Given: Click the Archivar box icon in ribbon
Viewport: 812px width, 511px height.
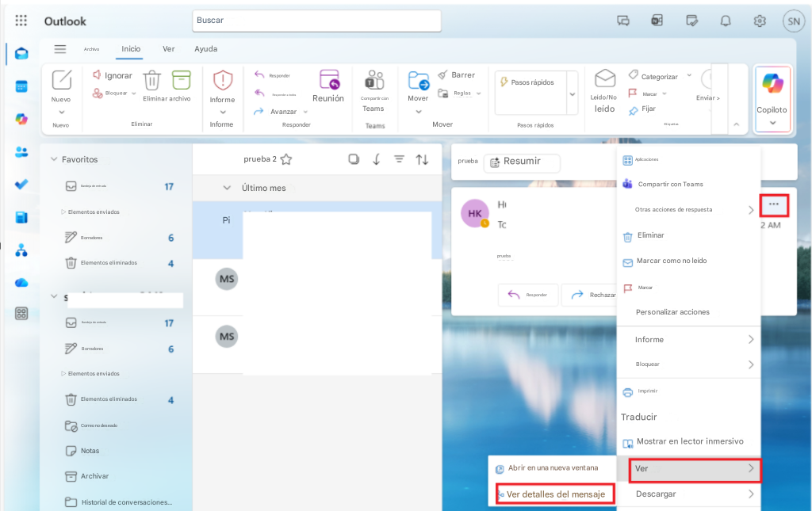Looking at the screenshot, I should pos(182,80).
